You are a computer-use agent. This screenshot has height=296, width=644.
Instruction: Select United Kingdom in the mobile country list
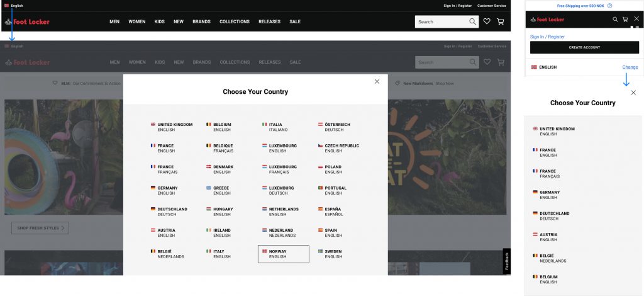click(x=553, y=131)
